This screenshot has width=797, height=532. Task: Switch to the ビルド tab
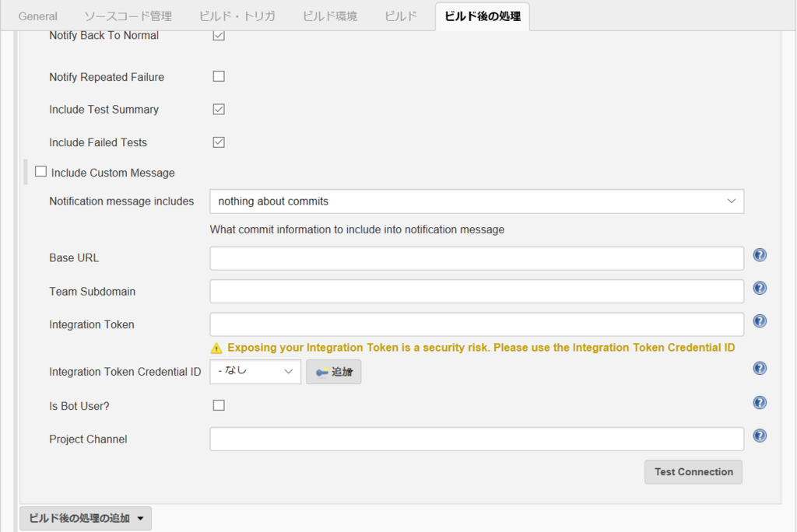[x=401, y=16]
